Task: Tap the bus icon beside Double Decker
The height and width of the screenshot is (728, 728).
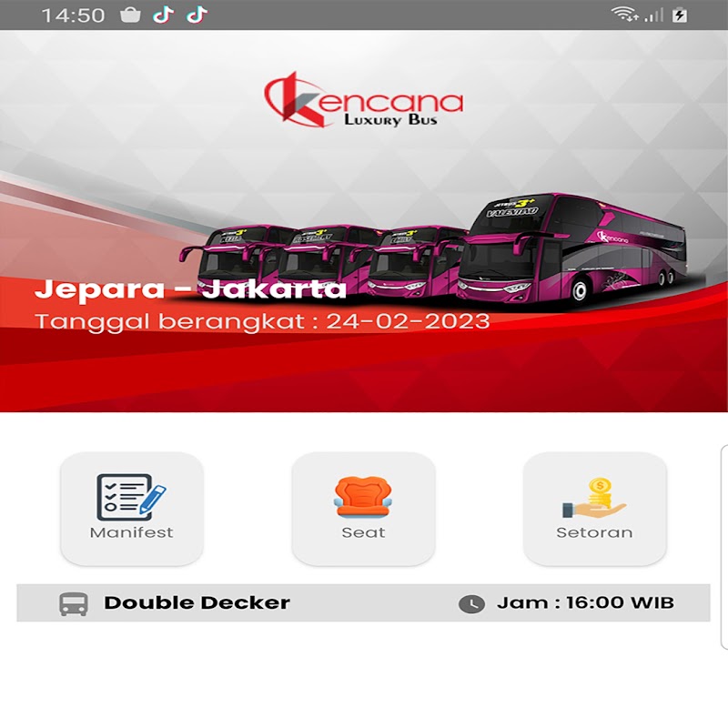Action: 74,603
